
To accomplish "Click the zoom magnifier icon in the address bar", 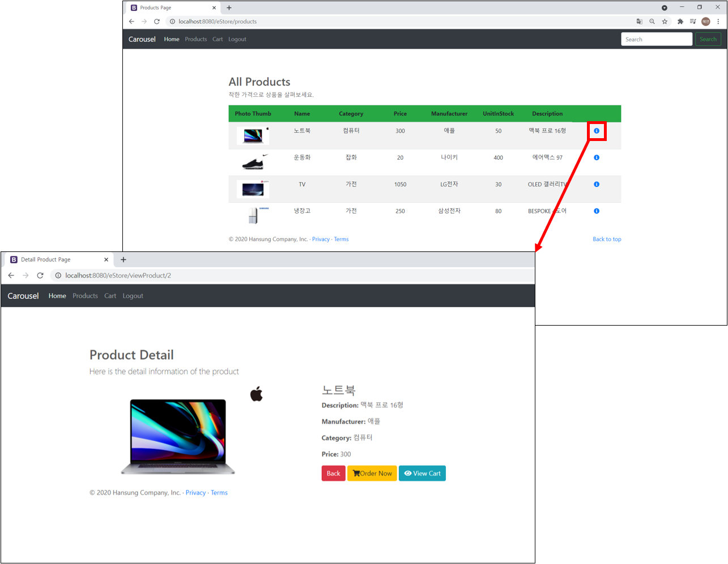I will pos(652,22).
